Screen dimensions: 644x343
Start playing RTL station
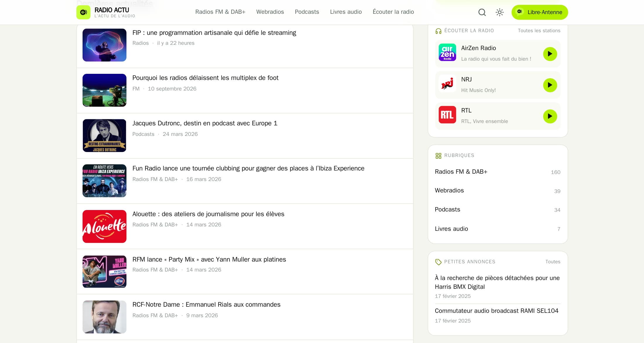click(550, 116)
